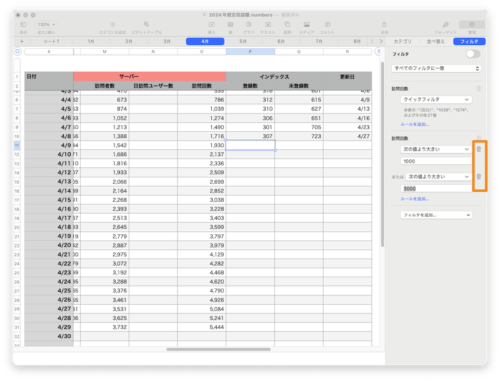The width and height of the screenshot is (500, 381).
Task: Delete the rule with value 1000
Action: click(x=479, y=149)
